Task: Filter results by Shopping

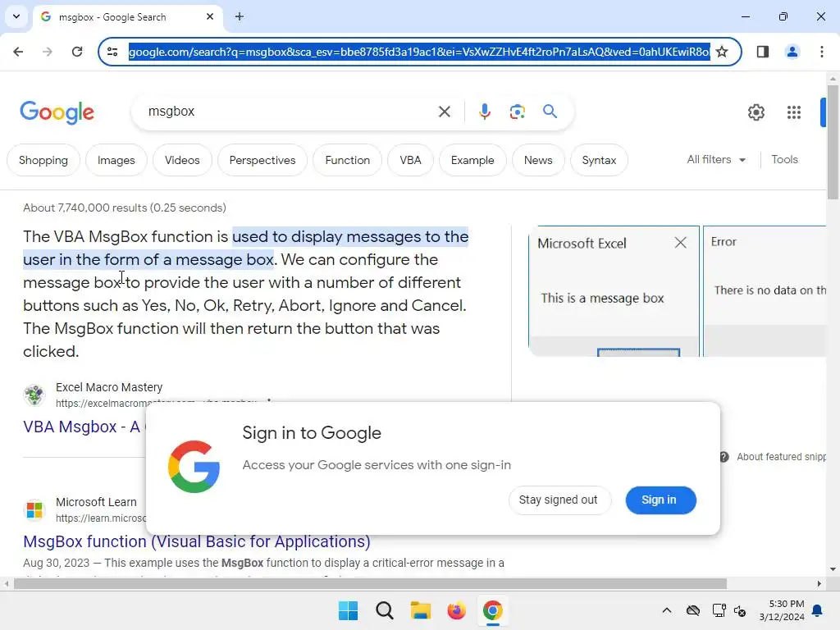Action: point(43,160)
